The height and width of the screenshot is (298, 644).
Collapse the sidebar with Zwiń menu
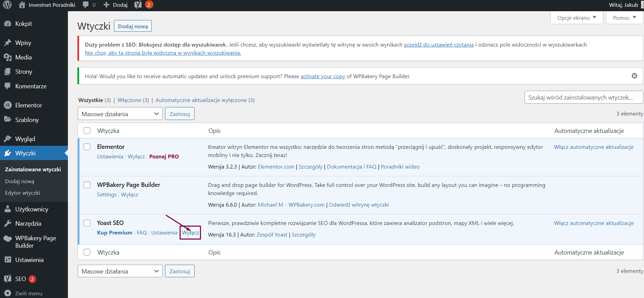29,293
